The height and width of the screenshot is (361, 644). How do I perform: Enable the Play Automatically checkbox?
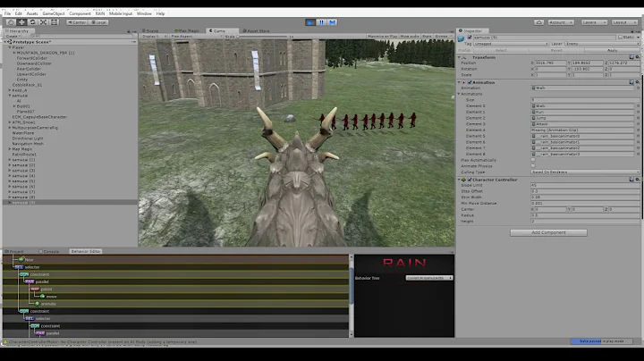tap(533, 160)
